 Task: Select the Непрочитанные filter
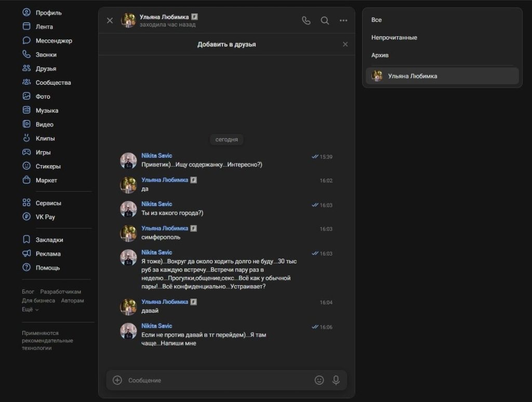coord(394,37)
